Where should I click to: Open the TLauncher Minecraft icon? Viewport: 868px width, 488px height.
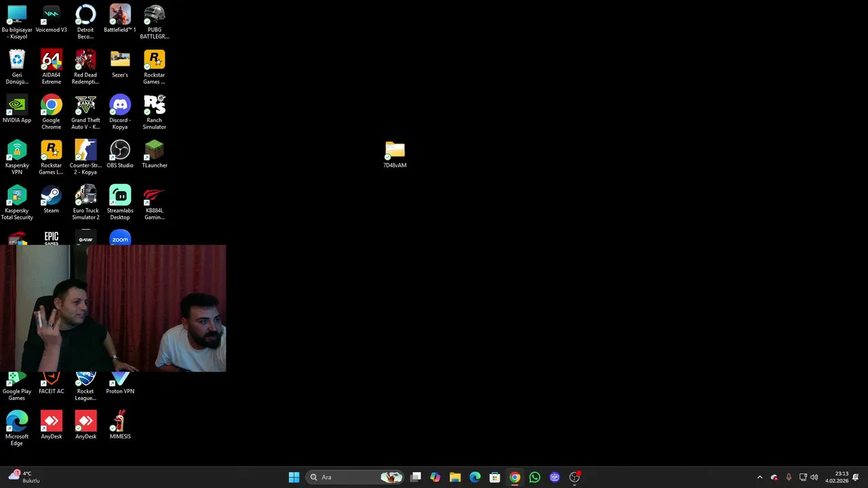tap(155, 155)
